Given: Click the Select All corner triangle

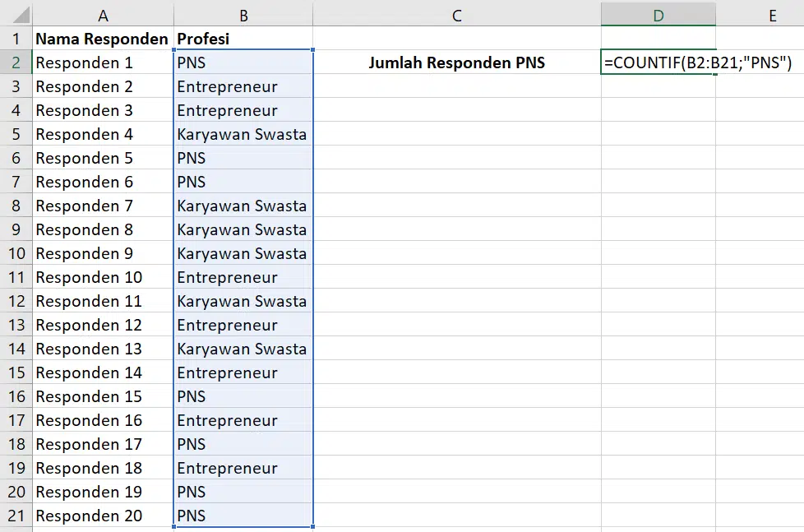Looking at the screenshot, I should 21,15.
